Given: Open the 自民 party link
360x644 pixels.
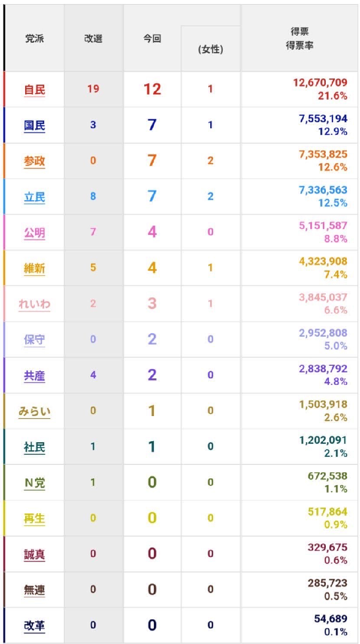Looking at the screenshot, I should pos(34,90).
